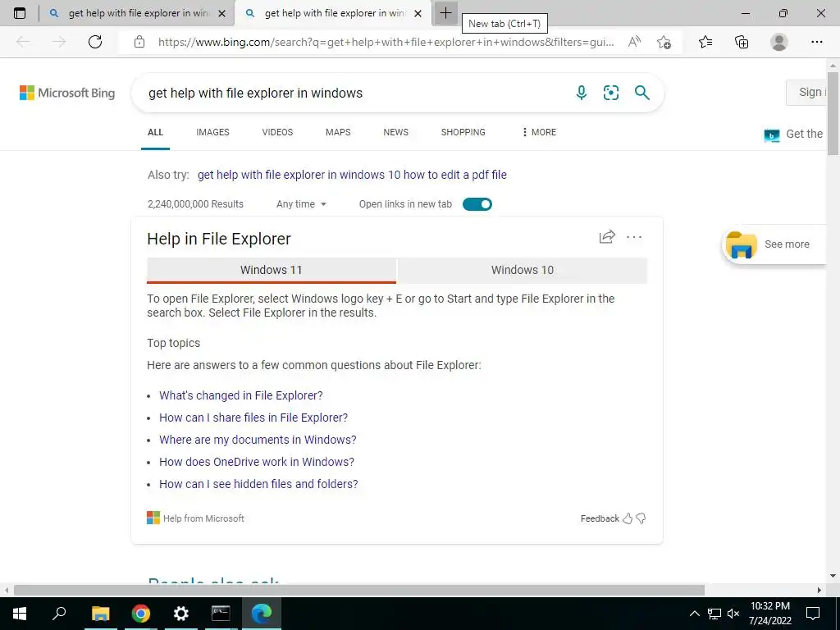Click the See more File Explorer card
Image resolution: width=840 pixels, height=630 pixels.
(x=774, y=244)
